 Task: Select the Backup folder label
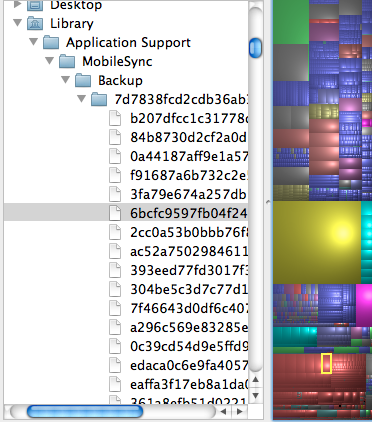pos(120,80)
